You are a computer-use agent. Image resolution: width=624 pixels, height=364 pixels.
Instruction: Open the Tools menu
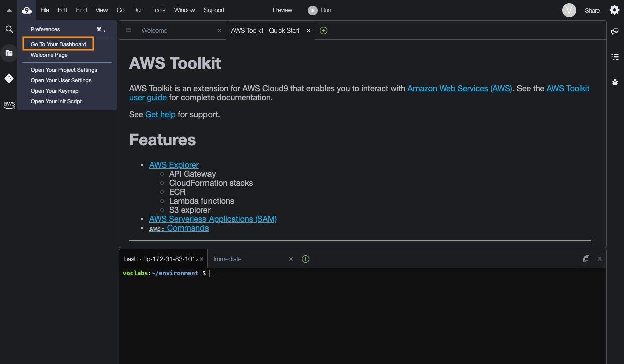pos(159,10)
